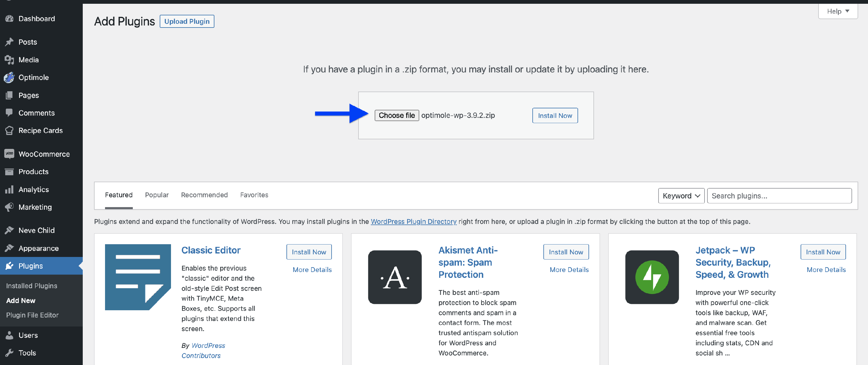Click the Analytics bar chart icon

pyautogui.click(x=10, y=189)
